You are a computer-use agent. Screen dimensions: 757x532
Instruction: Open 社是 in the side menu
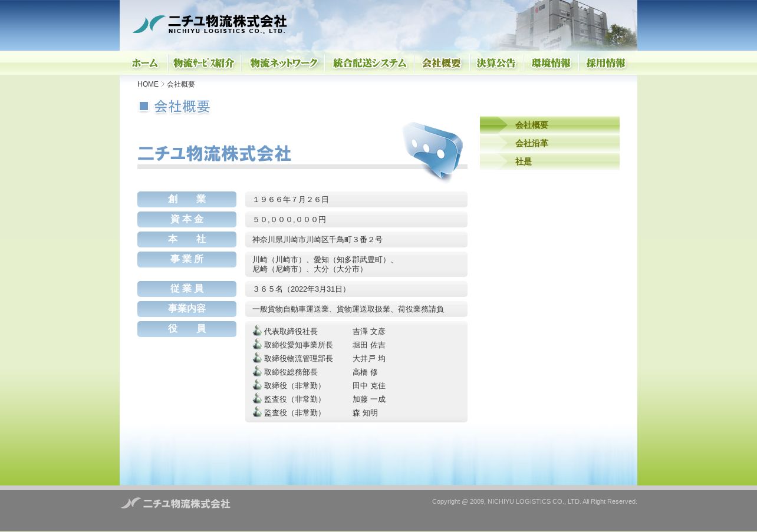tap(549, 161)
